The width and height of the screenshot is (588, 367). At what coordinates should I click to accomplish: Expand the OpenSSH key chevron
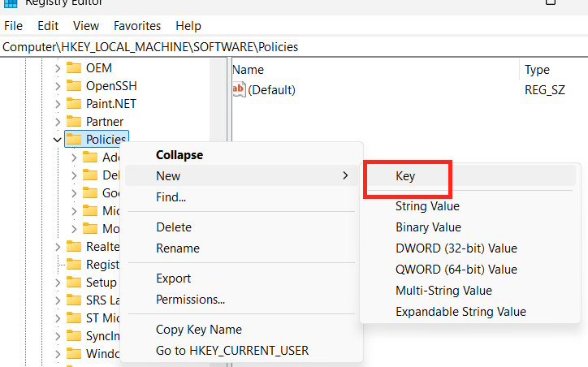click(57, 86)
